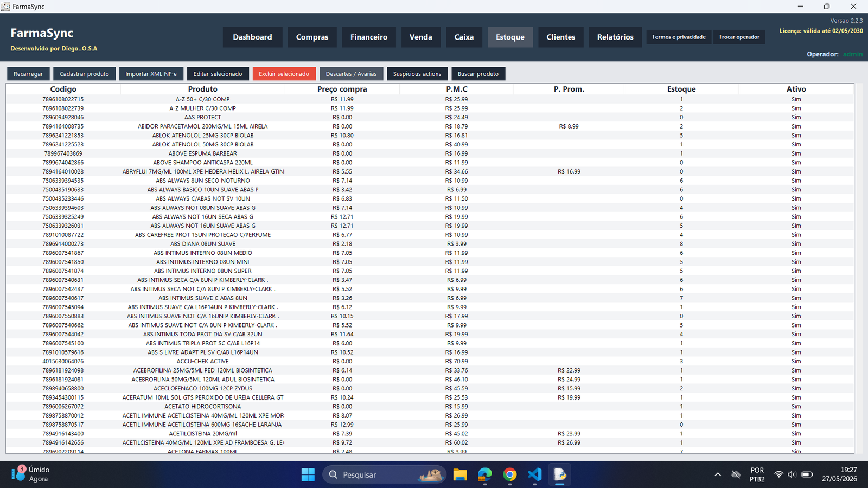Select ABS S LIVRE ADAPT PL row
The height and width of the screenshot is (488, 868).
tap(430, 352)
